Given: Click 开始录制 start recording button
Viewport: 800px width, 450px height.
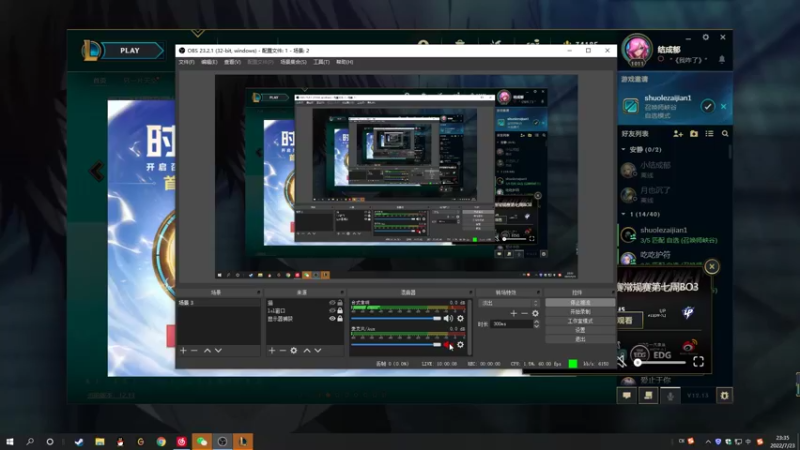Looking at the screenshot, I should coord(580,312).
